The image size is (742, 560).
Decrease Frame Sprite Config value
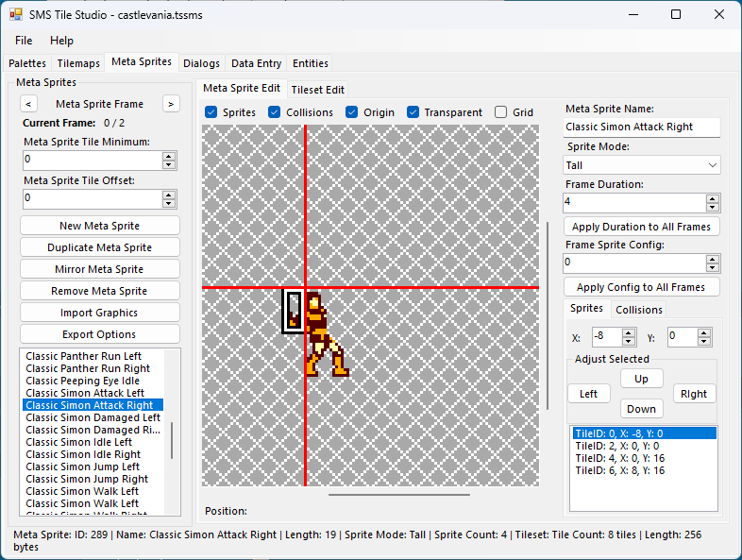click(x=712, y=268)
